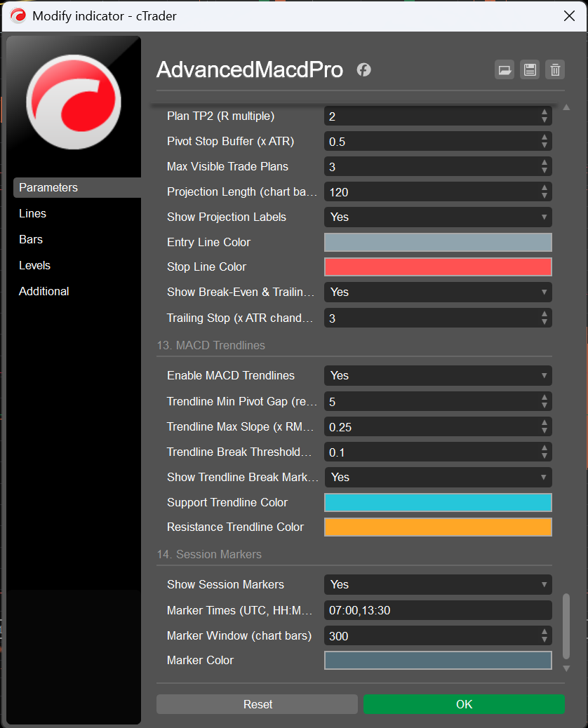Screen dimensions: 588x728
Task: Edit the Marker Times field 07:00,13:30
Action: (438, 610)
